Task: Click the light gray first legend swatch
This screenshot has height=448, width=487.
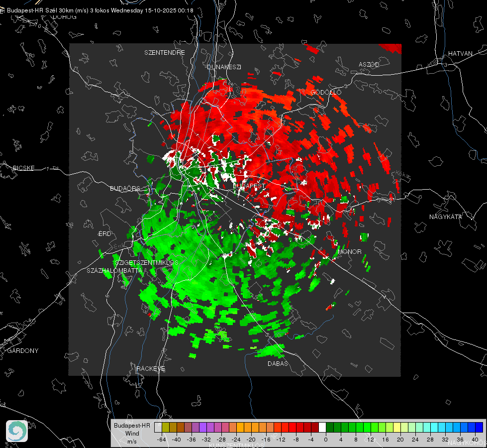Action: click(x=158, y=427)
